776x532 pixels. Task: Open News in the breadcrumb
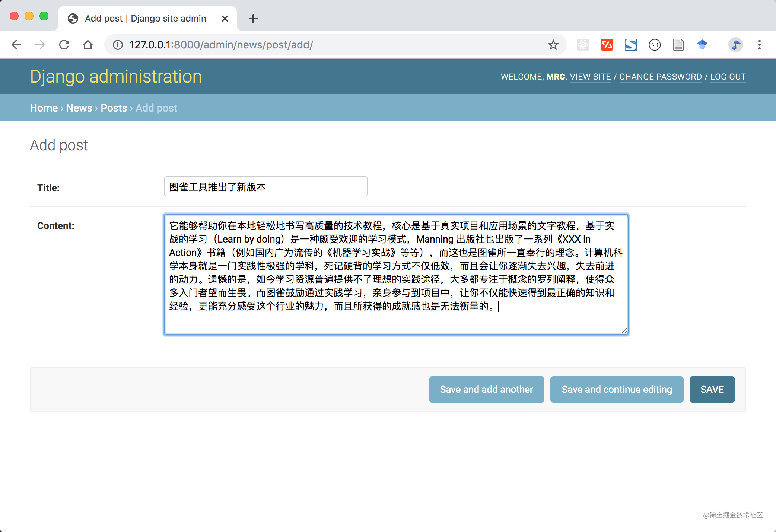79,108
